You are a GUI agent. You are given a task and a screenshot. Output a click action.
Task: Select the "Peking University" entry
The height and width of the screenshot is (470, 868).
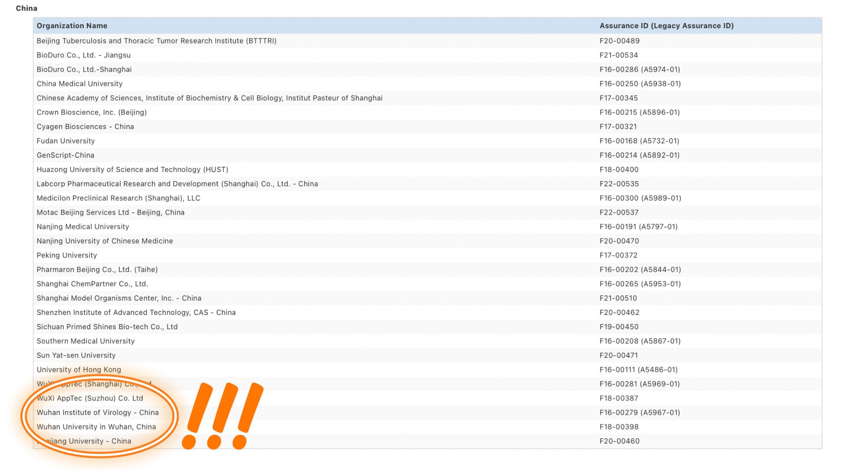(x=67, y=256)
